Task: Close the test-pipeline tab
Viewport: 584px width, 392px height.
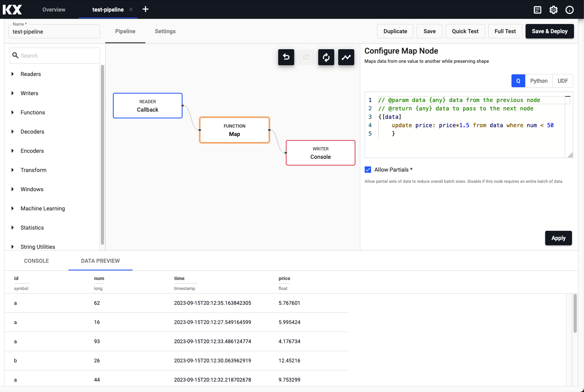Action: [131, 10]
